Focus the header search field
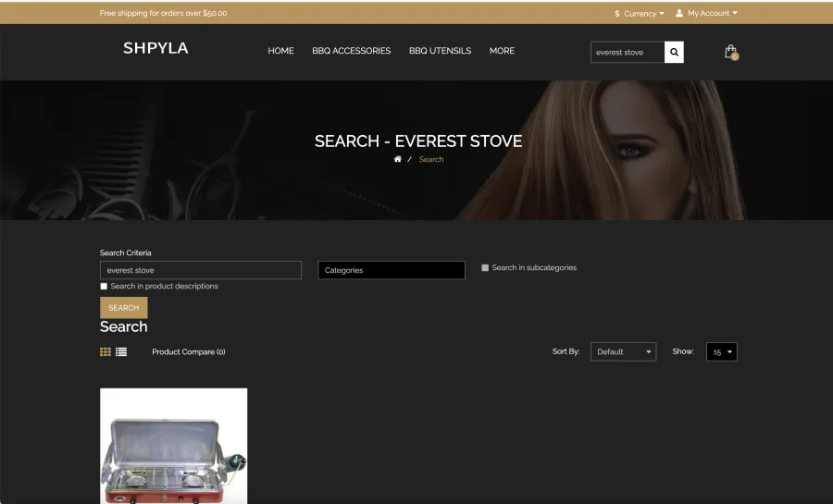The image size is (833, 504). (628, 52)
